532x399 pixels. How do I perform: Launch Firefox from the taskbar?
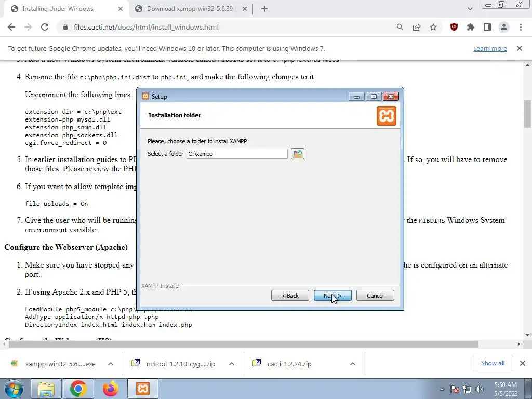111,389
